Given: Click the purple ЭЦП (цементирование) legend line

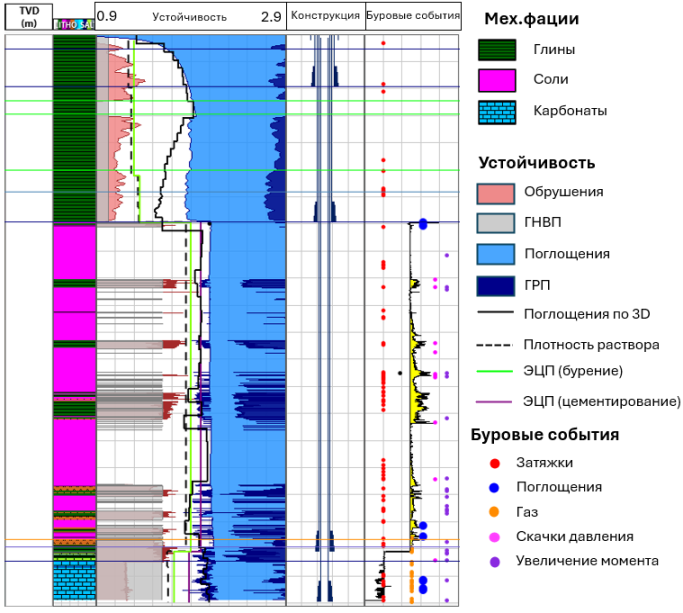Looking at the screenshot, I should 494,402.
